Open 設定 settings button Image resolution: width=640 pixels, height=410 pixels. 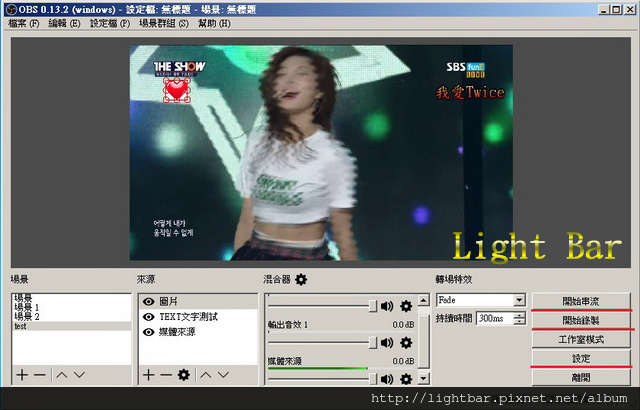581,359
